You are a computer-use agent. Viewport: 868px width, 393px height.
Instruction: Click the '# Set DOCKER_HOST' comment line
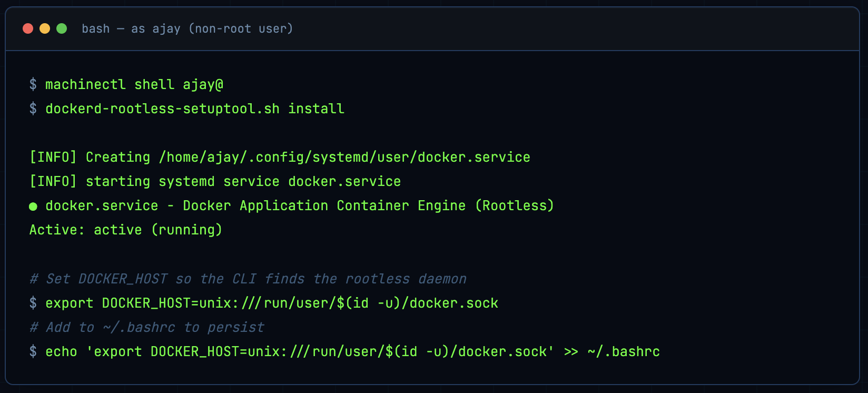(248, 279)
